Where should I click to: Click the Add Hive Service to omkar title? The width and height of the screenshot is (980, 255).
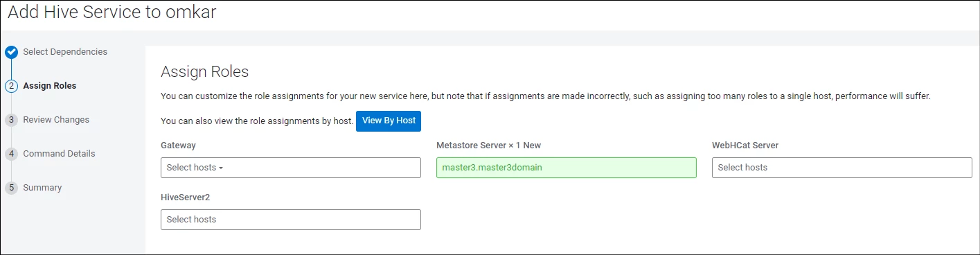[x=112, y=13]
